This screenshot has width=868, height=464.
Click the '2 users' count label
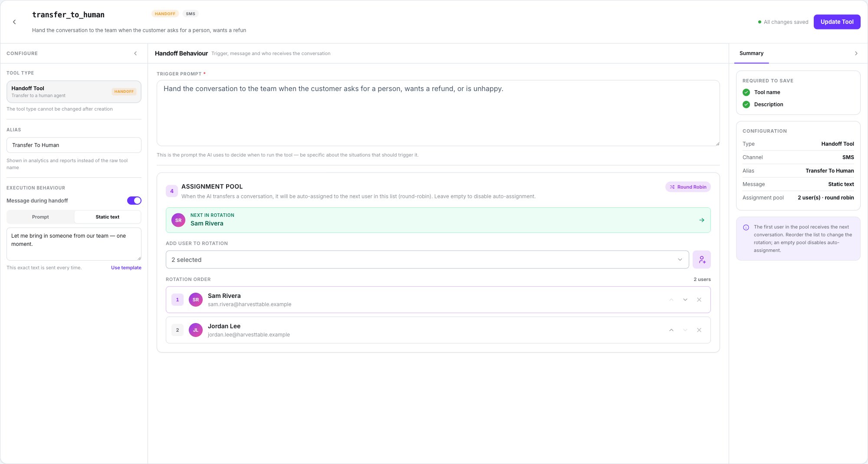(702, 279)
